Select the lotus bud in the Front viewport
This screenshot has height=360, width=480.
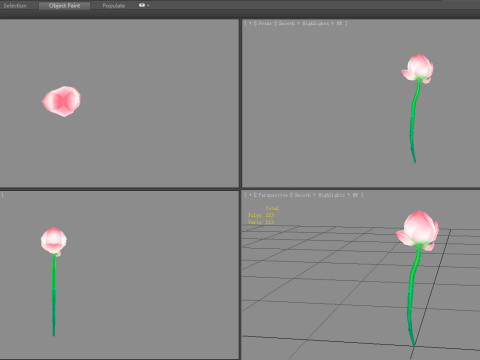(418, 68)
